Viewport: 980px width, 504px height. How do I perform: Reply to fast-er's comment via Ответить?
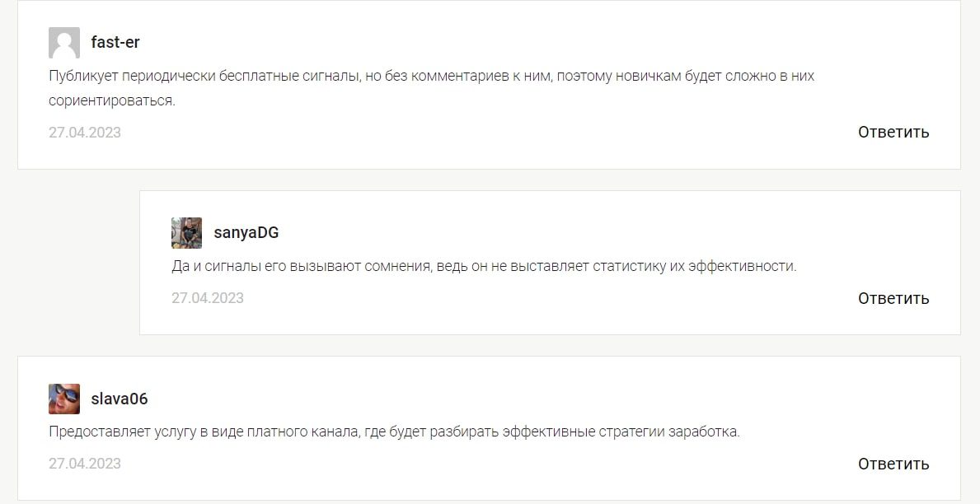(893, 133)
